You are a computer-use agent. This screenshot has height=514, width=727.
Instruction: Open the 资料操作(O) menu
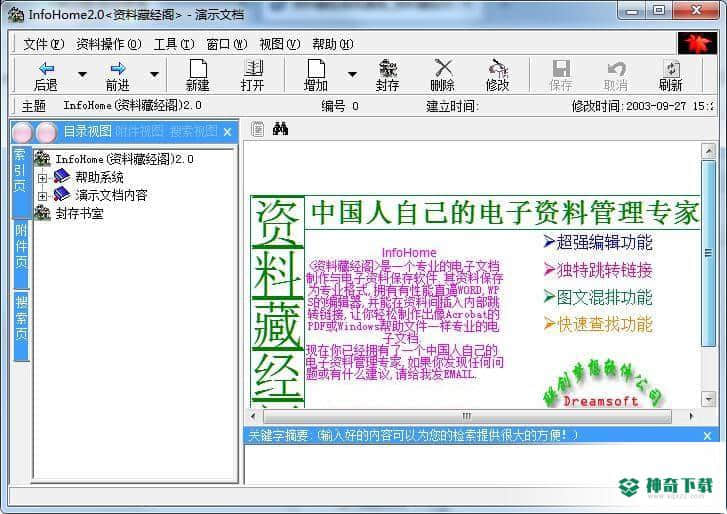(x=109, y=44)
